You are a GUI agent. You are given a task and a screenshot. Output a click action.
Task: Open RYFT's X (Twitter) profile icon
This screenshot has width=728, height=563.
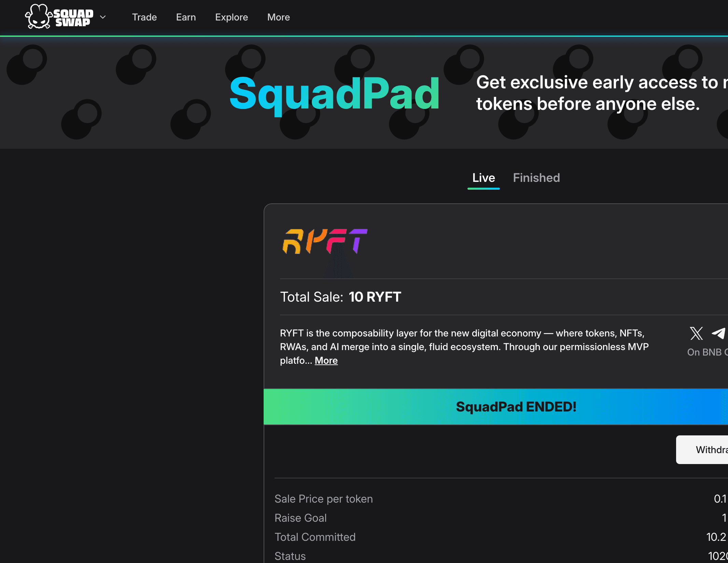[696, 333]
